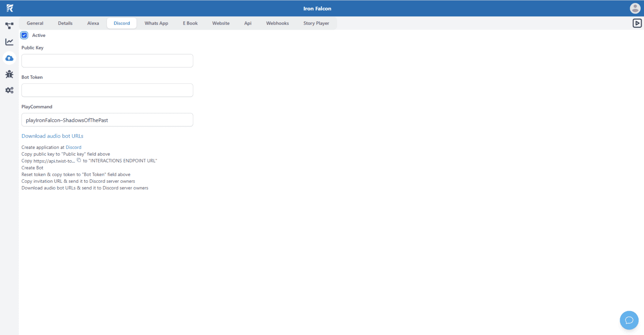Image resolution: width=644 pixels, height=335 pixels.
Task: Click inside the Public Key field
Action: click(107, 61)
